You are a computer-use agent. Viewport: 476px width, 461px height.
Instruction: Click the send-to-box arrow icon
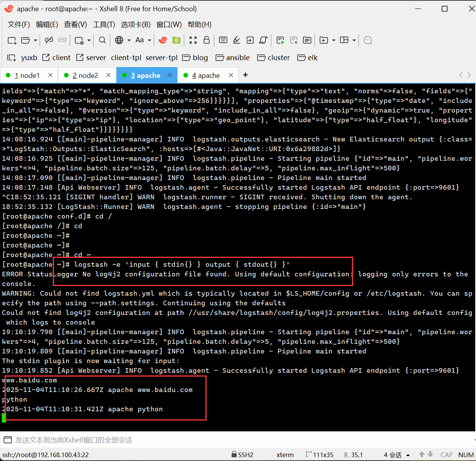(x=250, y=40)
